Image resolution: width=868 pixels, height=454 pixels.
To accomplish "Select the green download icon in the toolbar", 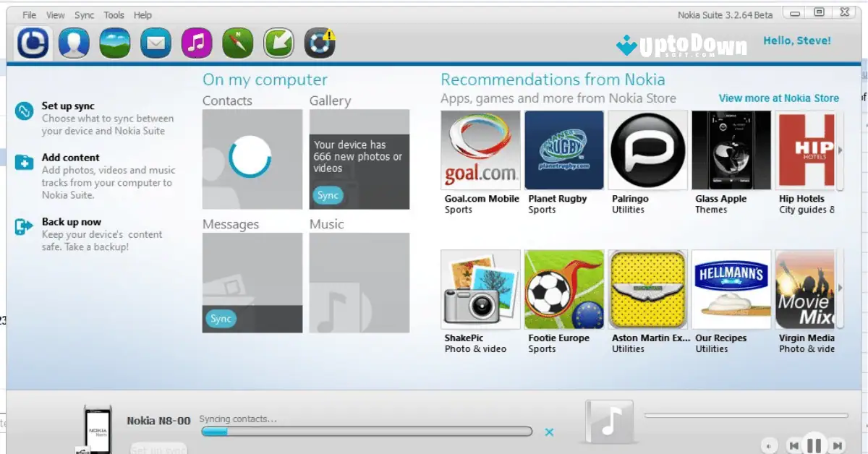I will [279, 43].
